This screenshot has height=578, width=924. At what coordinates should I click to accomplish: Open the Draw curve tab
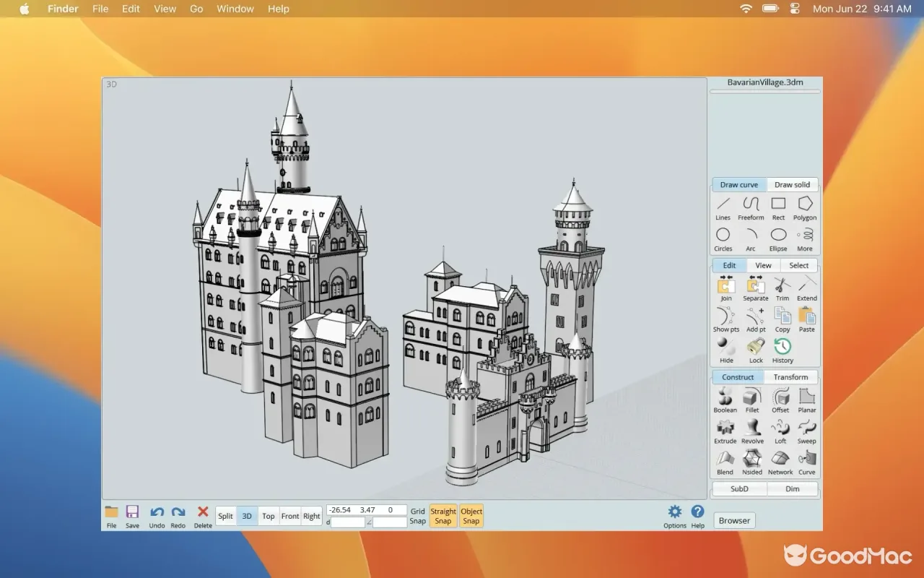(x=739, y=184)
